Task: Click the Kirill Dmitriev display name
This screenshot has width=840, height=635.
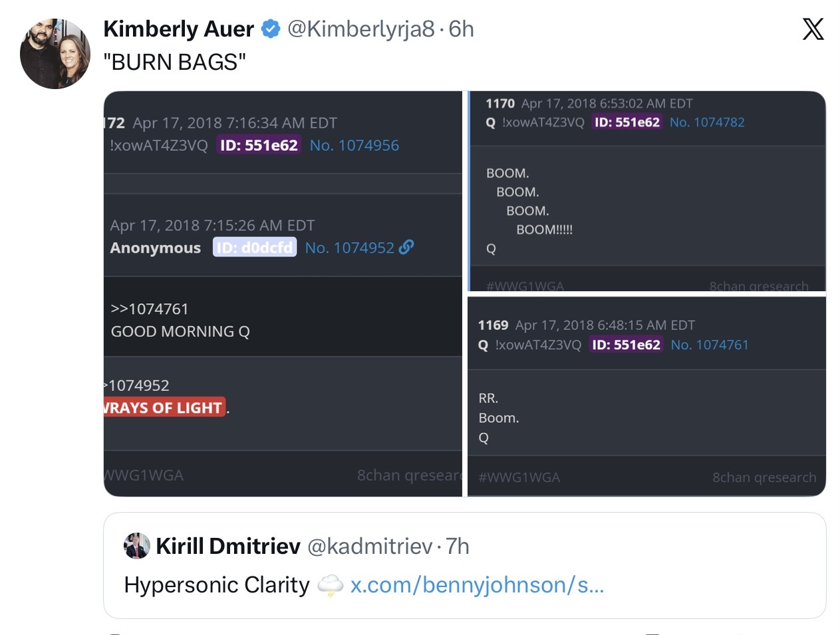Action: click(228, 546)
